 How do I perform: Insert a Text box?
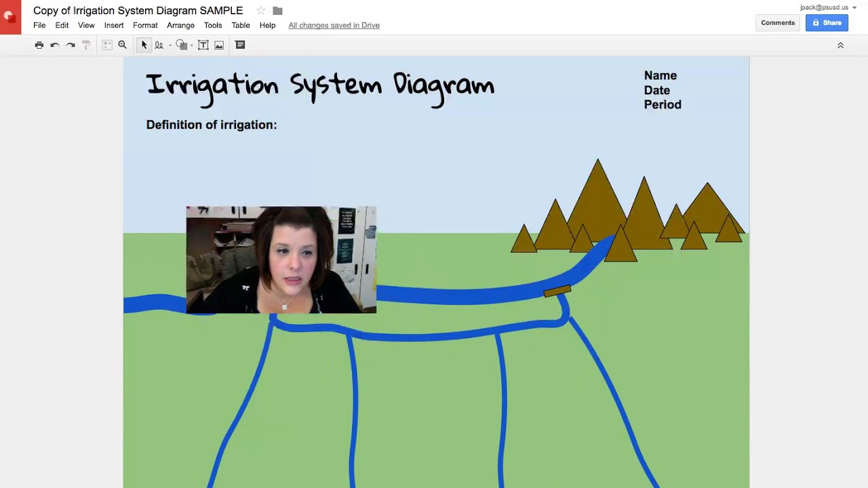point(203,45)
